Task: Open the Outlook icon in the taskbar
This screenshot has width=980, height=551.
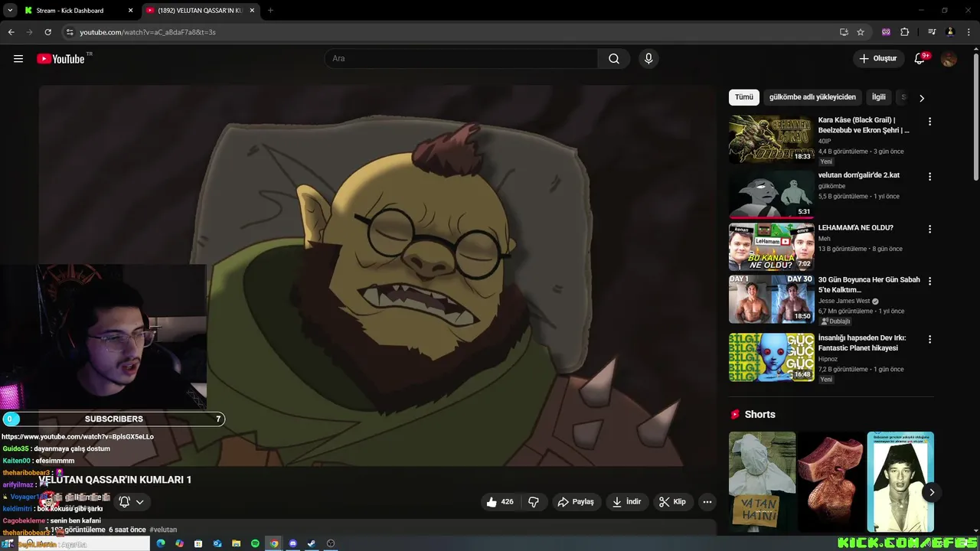Action: [217, 543]
